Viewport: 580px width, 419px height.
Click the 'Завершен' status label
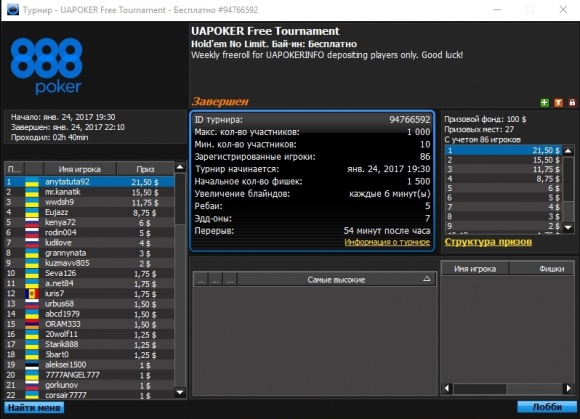(220, 101)
